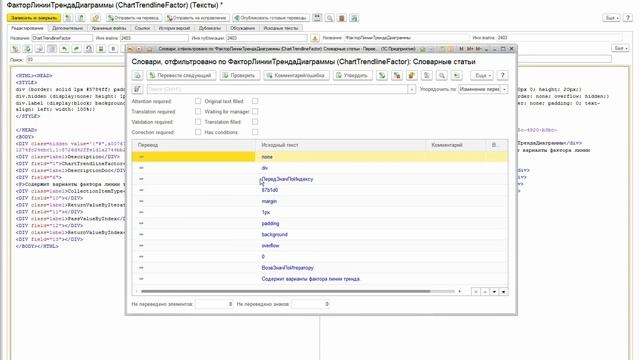Click 'Перевести следующий' in the dictionary dialog
Image resolution: width=640 pixels, height=360 pixels.
pyautogui.click(x=180, y=76)
